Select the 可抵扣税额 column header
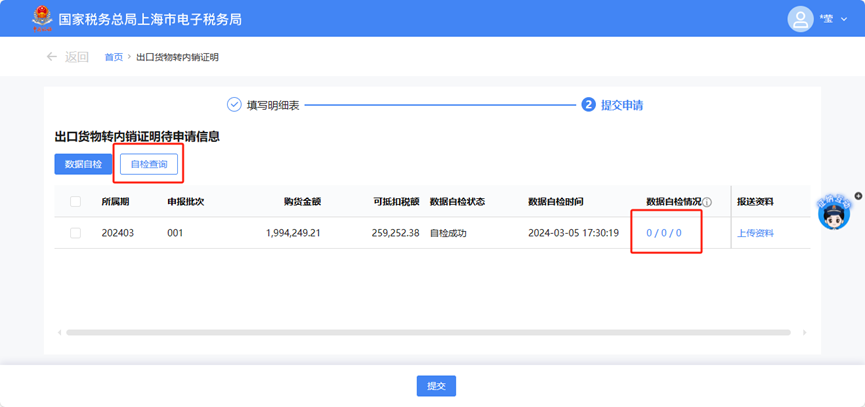The width and height of the screenshot is (865, 407). (x=396, y=202)
